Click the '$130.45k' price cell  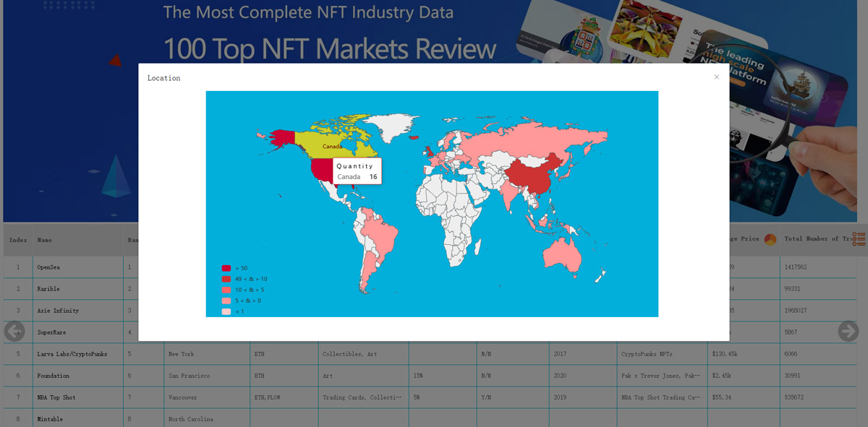click(744, 354)
